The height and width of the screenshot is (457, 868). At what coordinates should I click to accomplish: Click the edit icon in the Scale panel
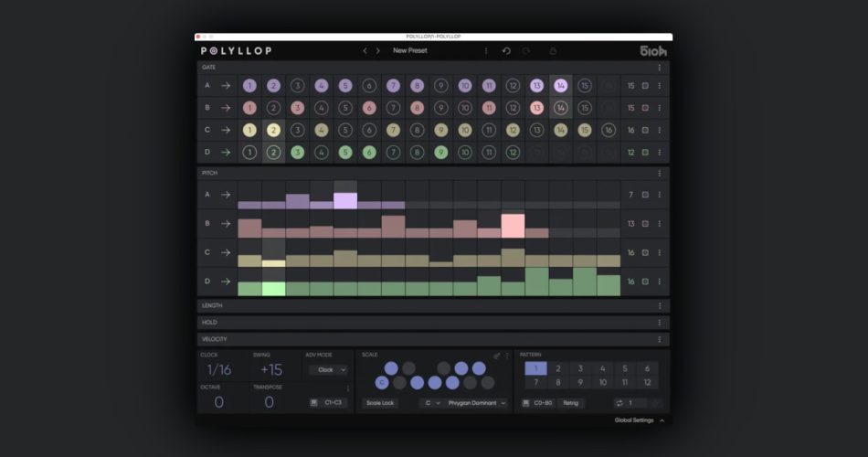pos(497,356)
